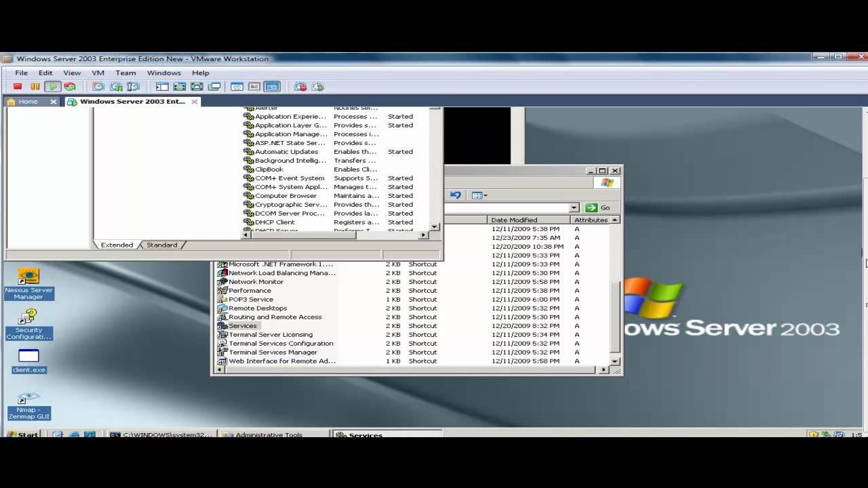Select Windows Server 2003 Ent... tab

pos(132,102)
